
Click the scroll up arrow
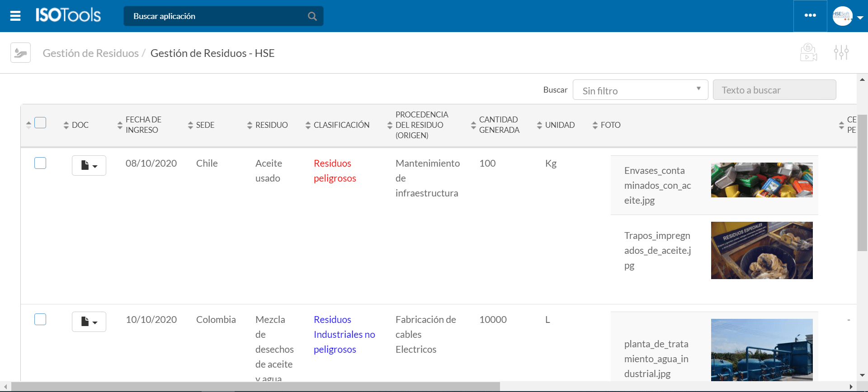coord(862,79)
